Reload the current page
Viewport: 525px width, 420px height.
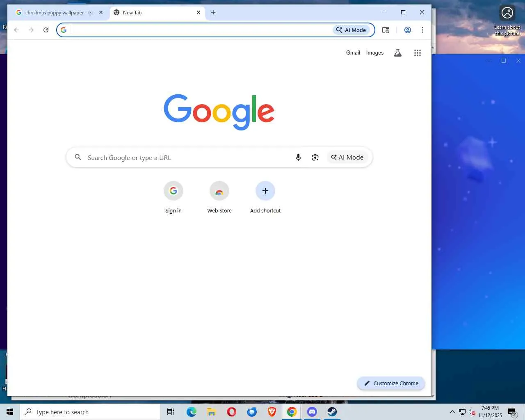[46, 30]
